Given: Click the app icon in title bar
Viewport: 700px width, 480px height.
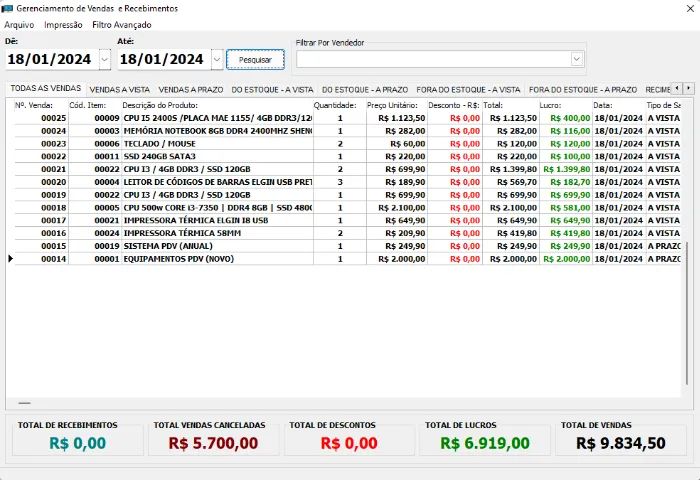Looking at the screenshot, I should (7, 8).
